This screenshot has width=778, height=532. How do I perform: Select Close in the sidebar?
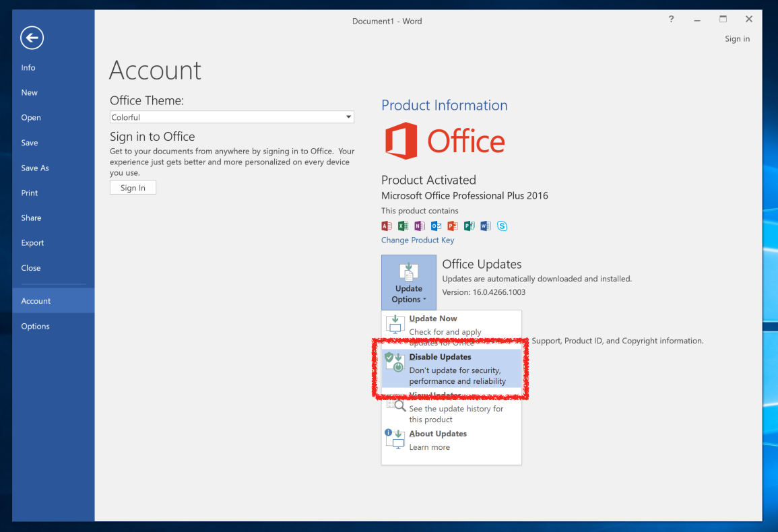31,268
